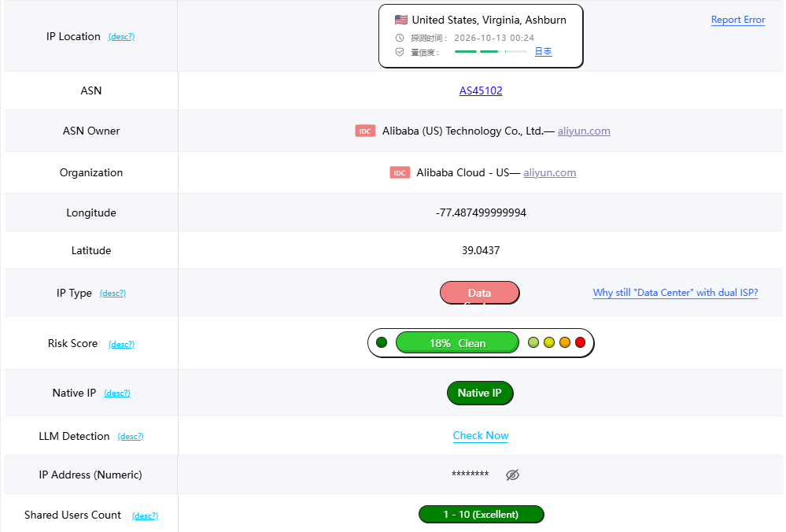Click the confidence level progress bar
Viewport: 786px width, 532px height.
point(490,52)
